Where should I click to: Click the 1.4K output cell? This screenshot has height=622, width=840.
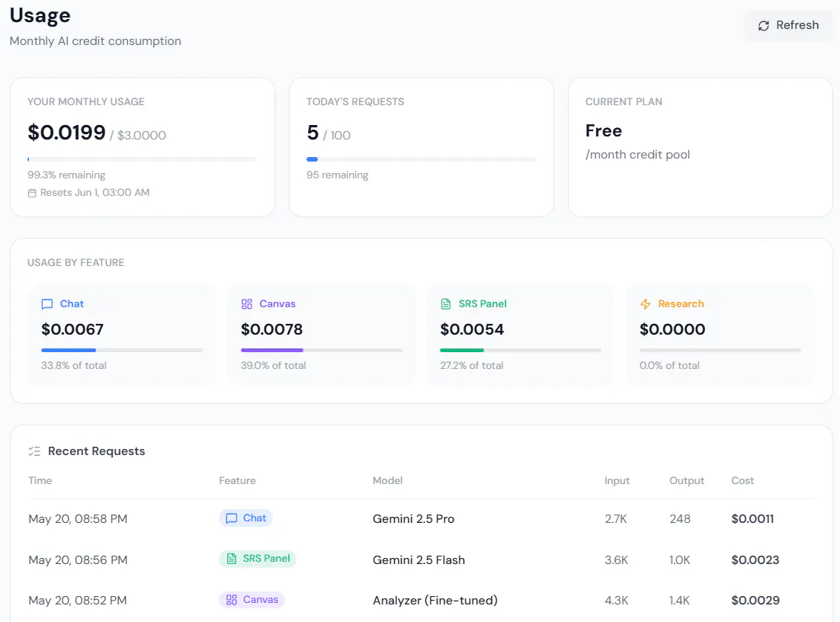tap(679, 600)
